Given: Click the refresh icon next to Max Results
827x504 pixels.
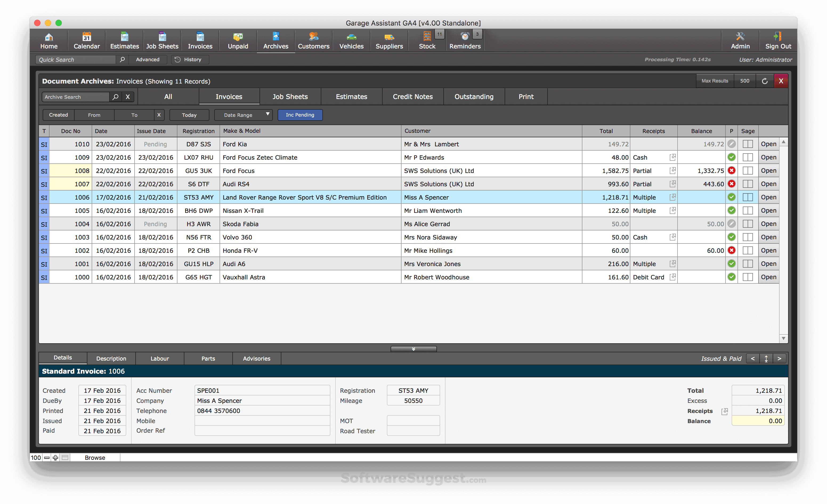Looking at the screenshot, I should point(765,81).
